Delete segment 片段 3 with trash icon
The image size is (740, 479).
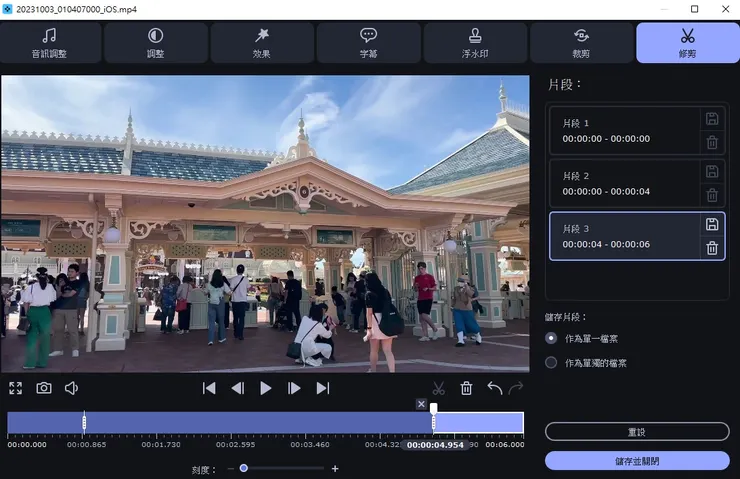pyautogui.click(x=712, y=248)
